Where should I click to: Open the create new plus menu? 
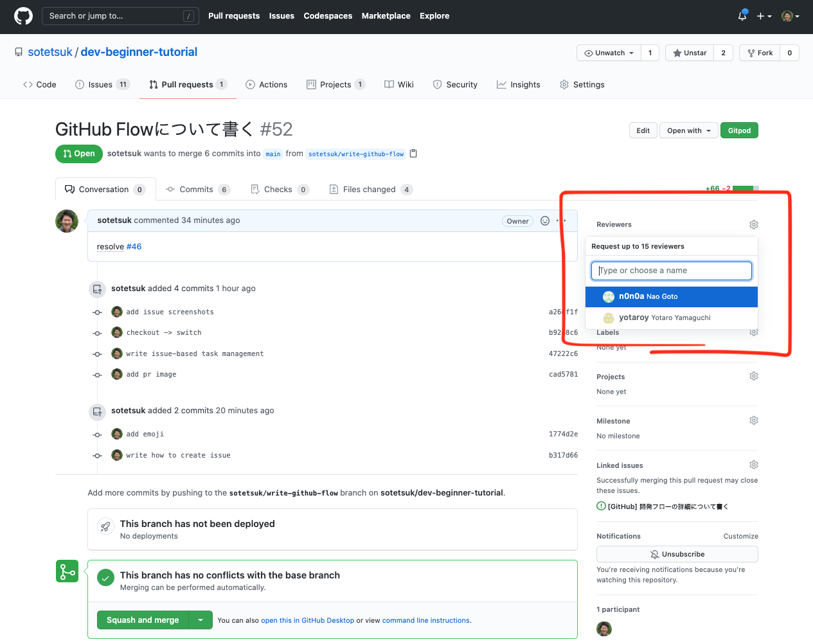point(764,16)
